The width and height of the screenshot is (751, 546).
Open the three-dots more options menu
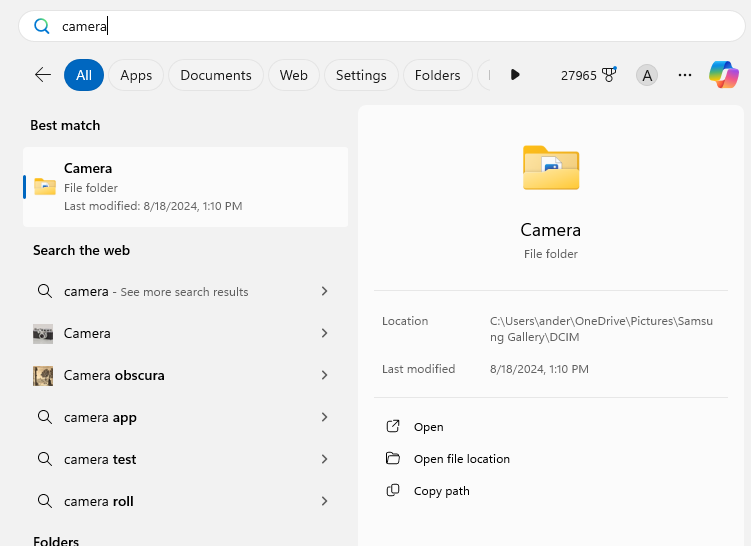685,75
